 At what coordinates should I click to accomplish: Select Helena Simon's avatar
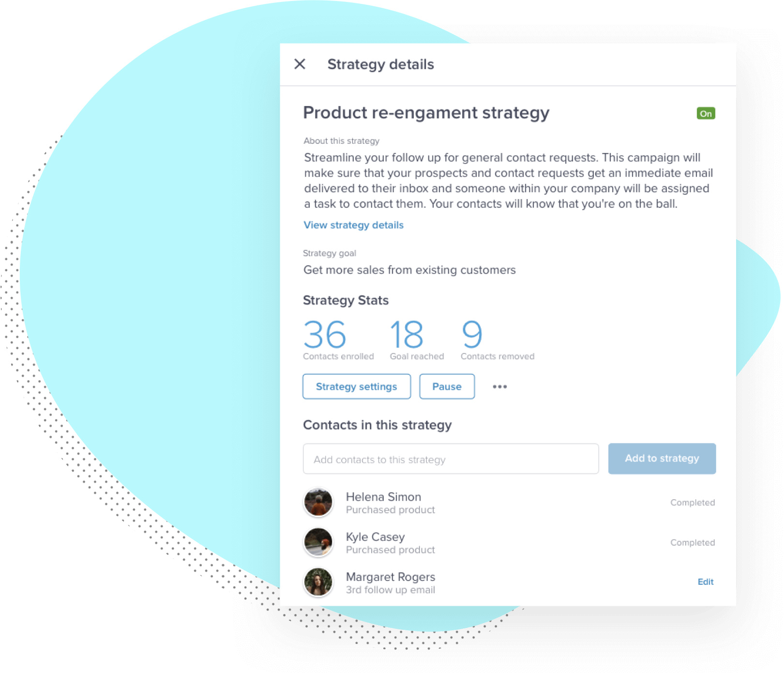(318, 503)
